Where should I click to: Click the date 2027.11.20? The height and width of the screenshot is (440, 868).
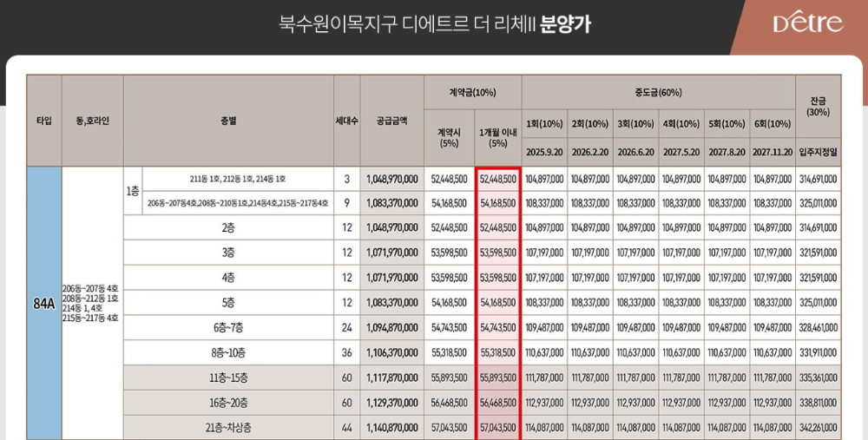click(x=773, y=152)
